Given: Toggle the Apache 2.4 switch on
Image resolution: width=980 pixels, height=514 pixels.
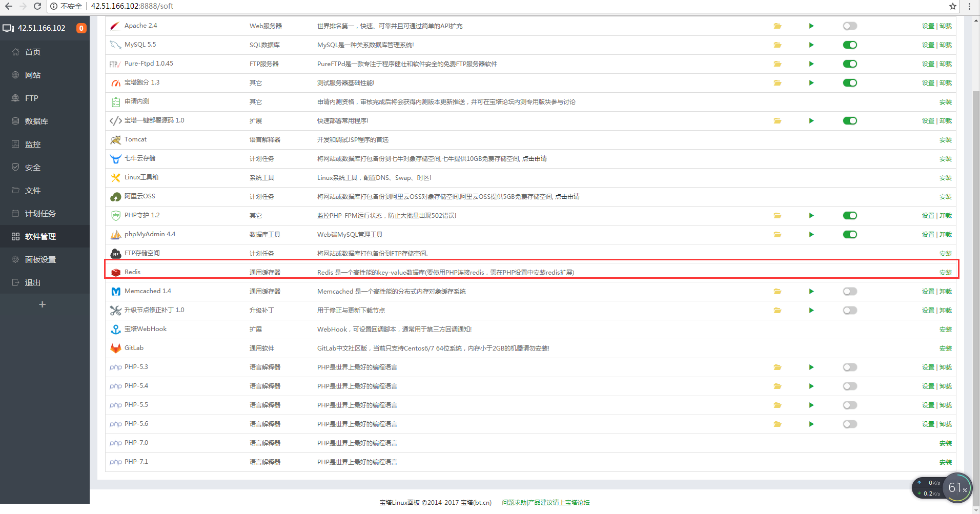Looking at the screenshot, I should pyautogui.click(x=850, y=26).
